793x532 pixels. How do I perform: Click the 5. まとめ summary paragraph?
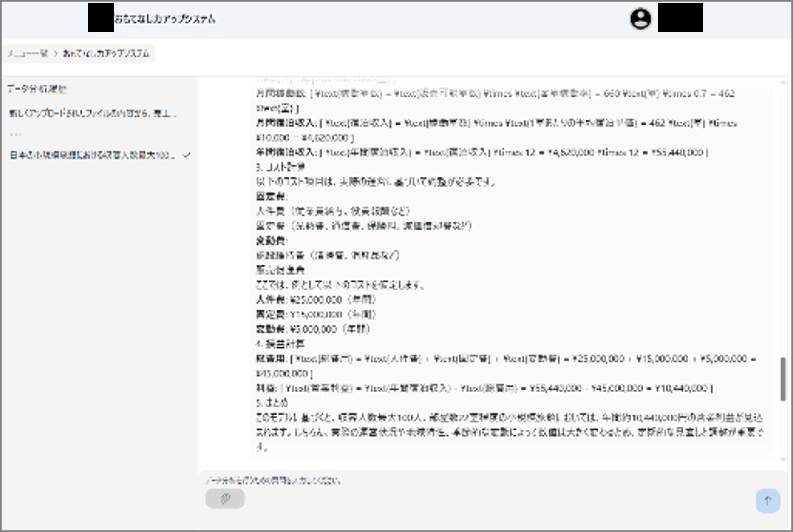coord(508,432)
